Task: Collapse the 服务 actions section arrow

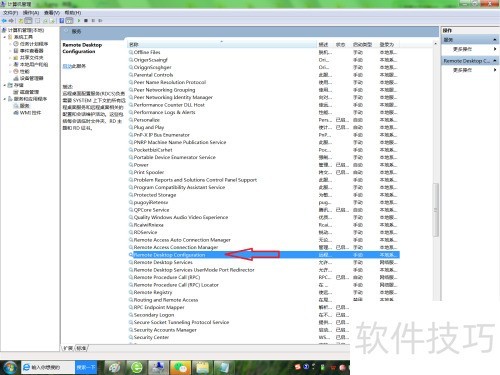Action: click(495, 40)
